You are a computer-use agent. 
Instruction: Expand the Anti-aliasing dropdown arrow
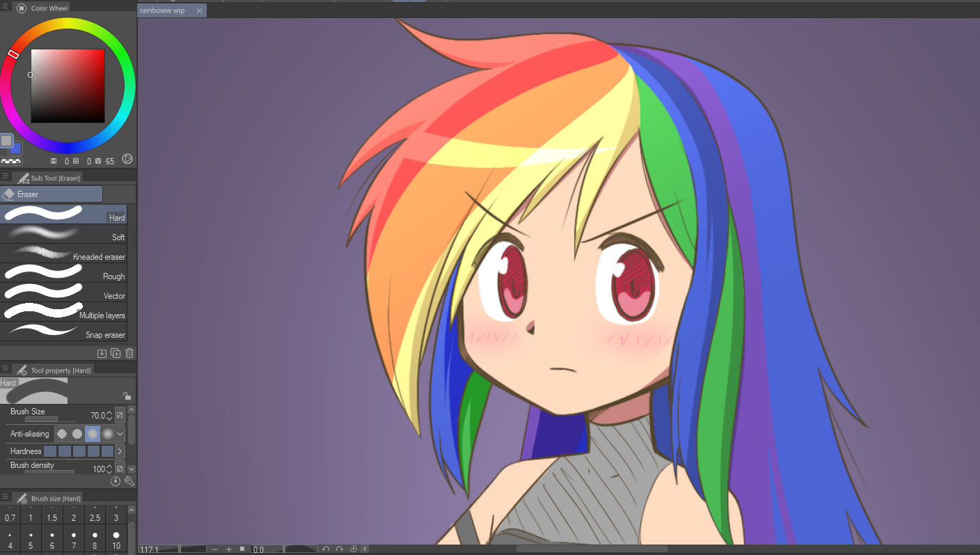[120, 434]
